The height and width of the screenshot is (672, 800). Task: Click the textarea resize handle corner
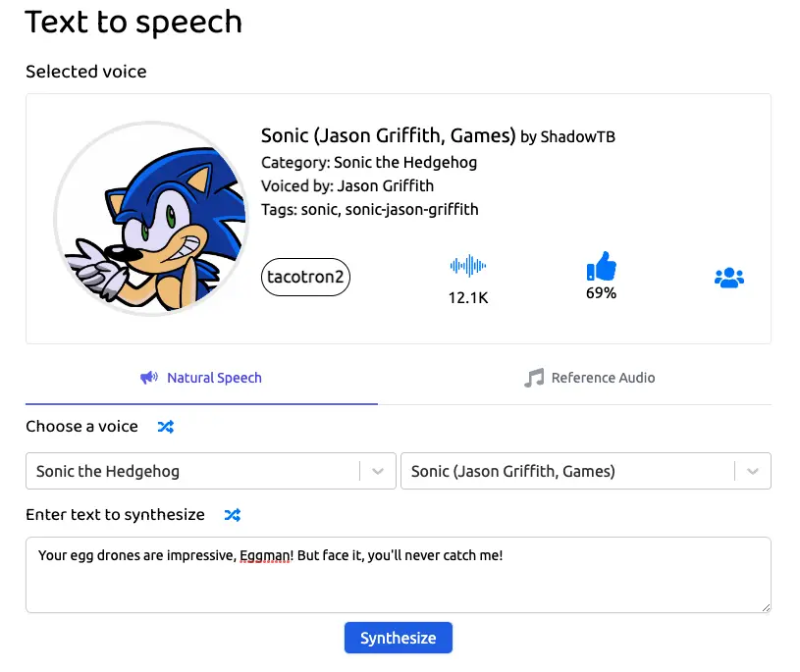[766, 607]
